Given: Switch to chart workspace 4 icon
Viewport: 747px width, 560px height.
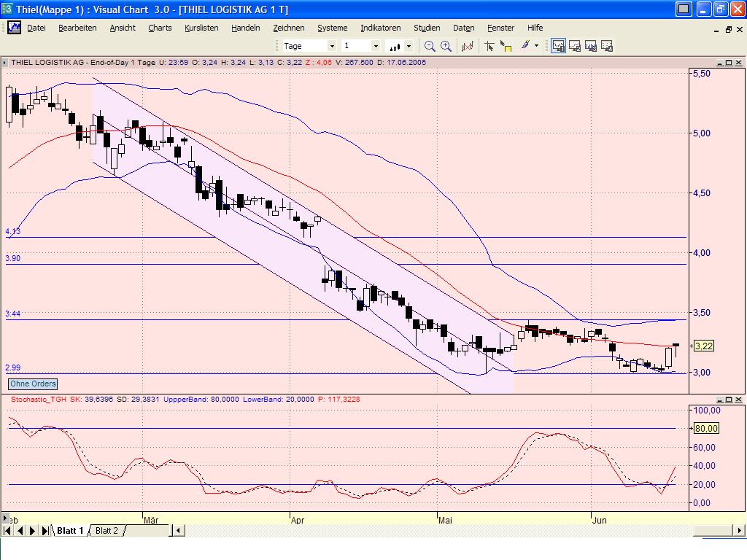Looking at the screenshot, I should click(607, 46).
